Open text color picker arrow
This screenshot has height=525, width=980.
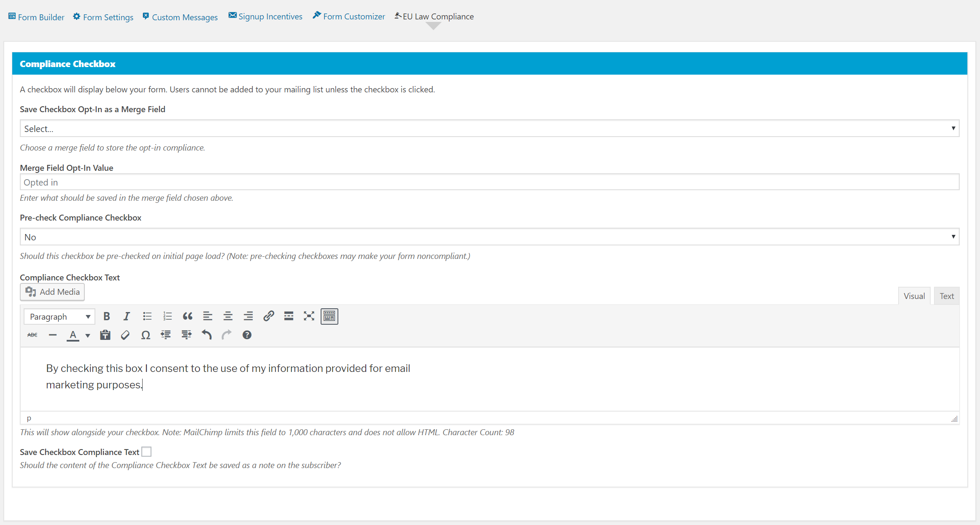point(88,336)
